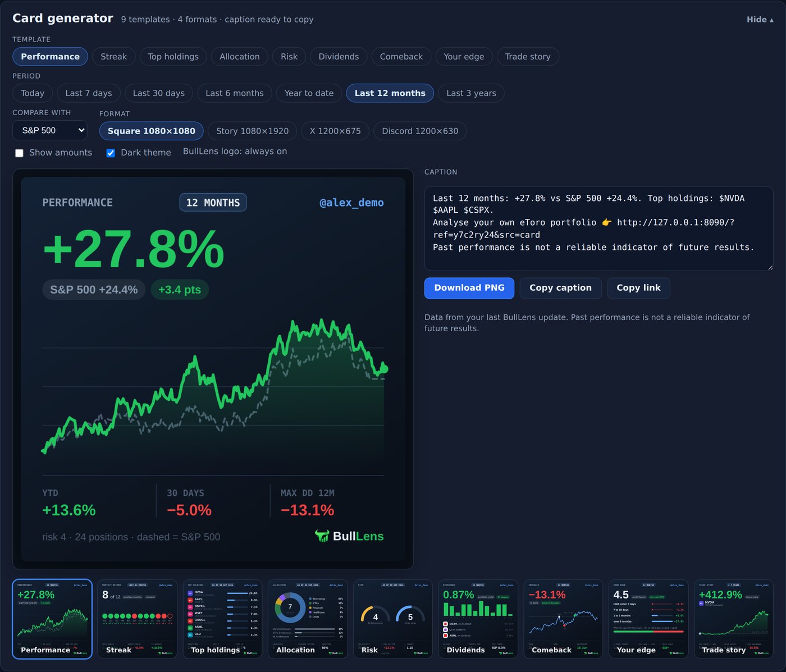The height and width of the screenshot is (672, 786).
Task: Open the Dividends thumbnail card
Action: tap(478, 619)
